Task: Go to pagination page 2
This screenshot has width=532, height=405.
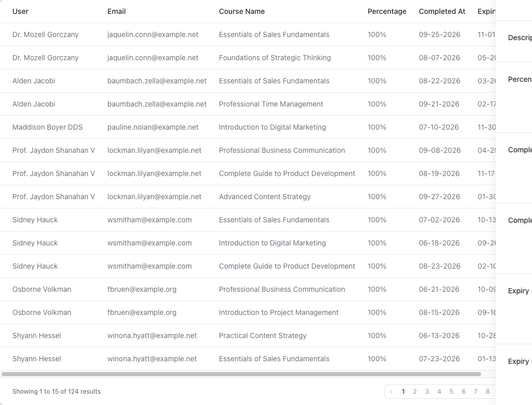Action: tap(415, 392)
